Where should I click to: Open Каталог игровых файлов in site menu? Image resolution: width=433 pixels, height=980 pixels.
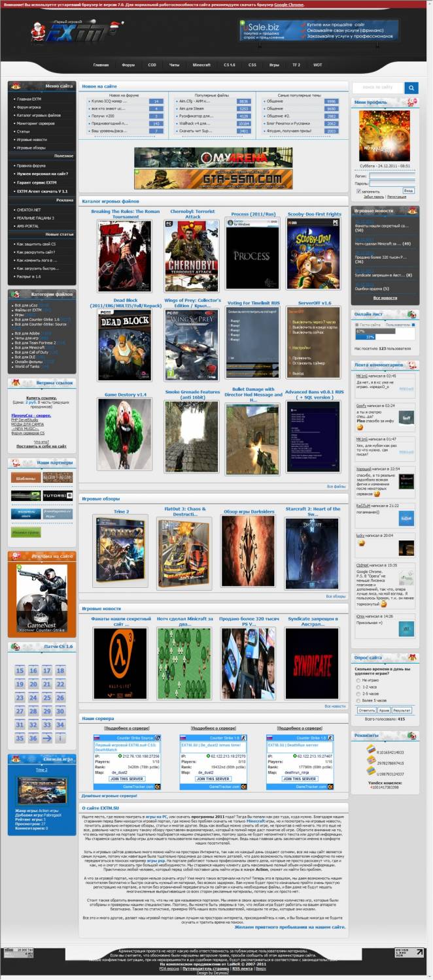(x=39, y=115)
